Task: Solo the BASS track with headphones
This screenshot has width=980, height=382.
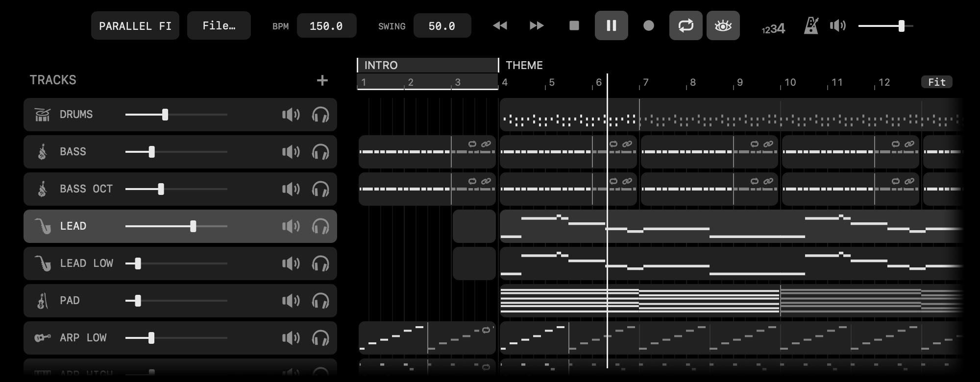Action: pyautogui.click(x=320, y=152)
